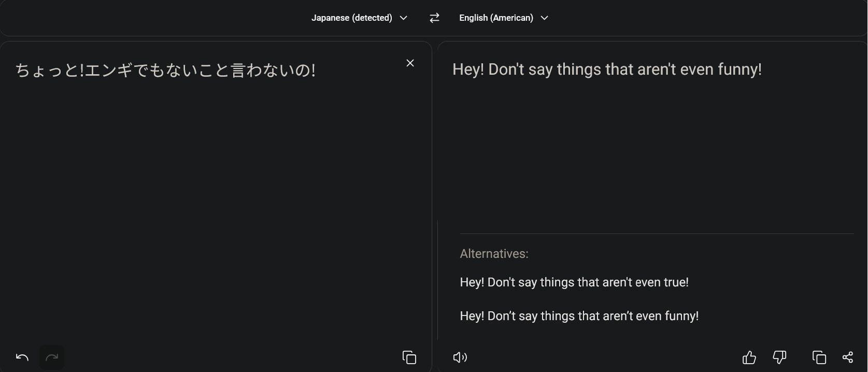This screenshot has height=372, width=868.
Task: Swap source and target languages
Action: pos(434,18)
